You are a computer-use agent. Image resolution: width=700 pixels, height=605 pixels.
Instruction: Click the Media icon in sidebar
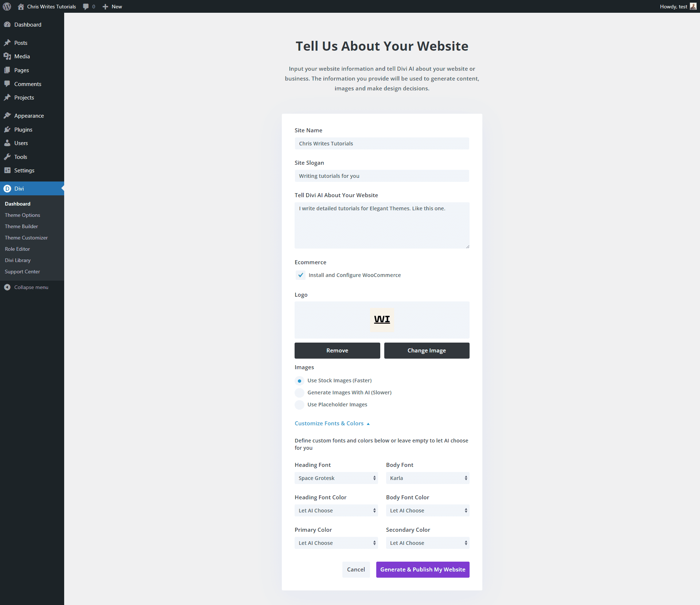tap(7, 56)
